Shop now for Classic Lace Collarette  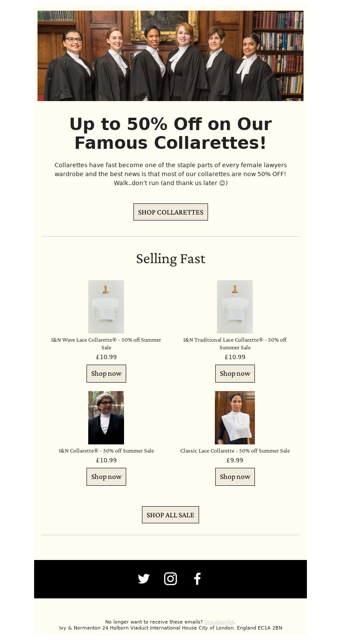click(235, 477)
